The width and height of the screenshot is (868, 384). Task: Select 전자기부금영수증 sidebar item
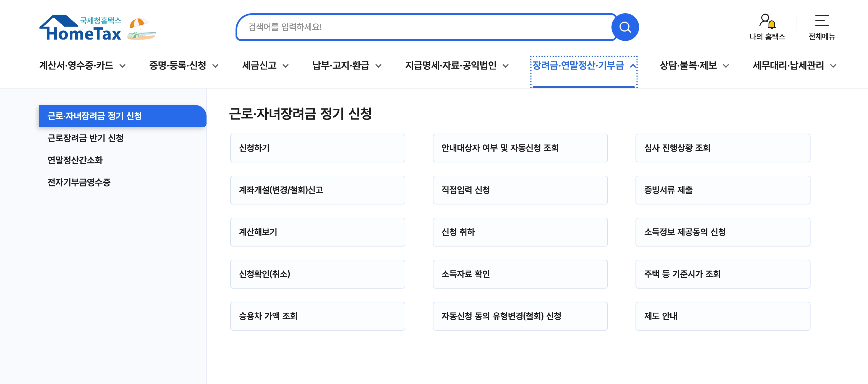(x=79, y=182)
